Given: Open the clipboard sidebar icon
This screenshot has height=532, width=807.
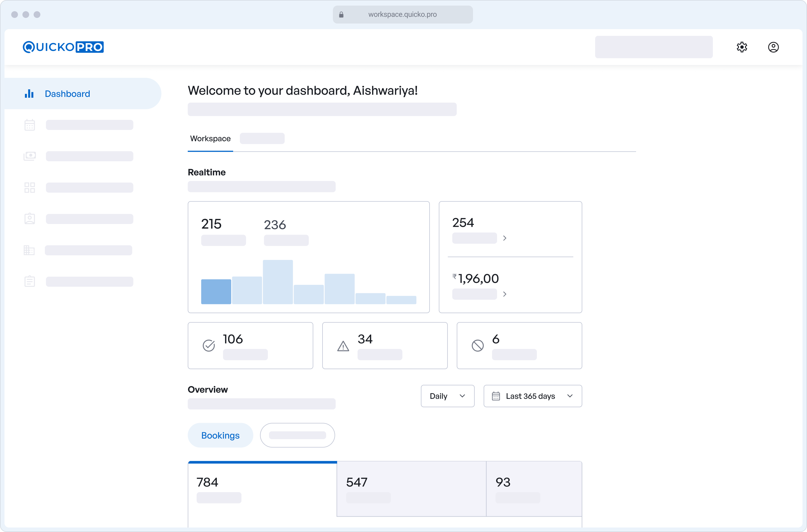Looking at the screenshot, I should pos(29,281).
